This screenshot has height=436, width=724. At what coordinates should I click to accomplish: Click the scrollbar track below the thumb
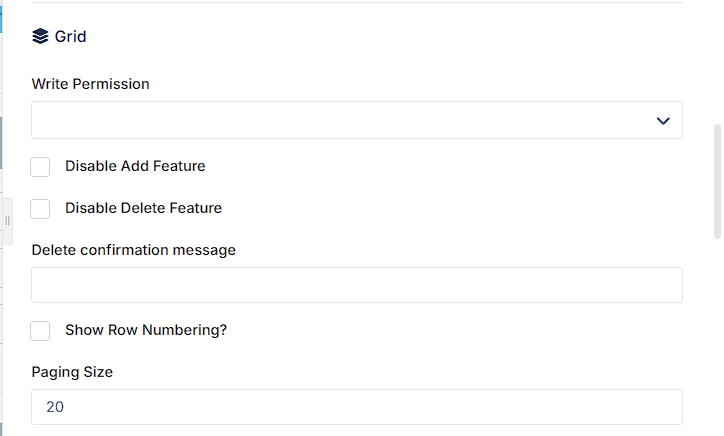(x=717, y=337)
